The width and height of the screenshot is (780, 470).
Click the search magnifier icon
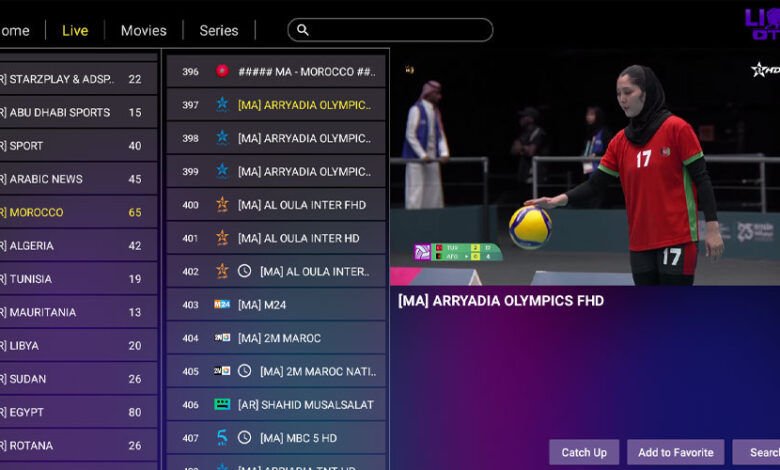pyautogui.click(x=303, y=30)
